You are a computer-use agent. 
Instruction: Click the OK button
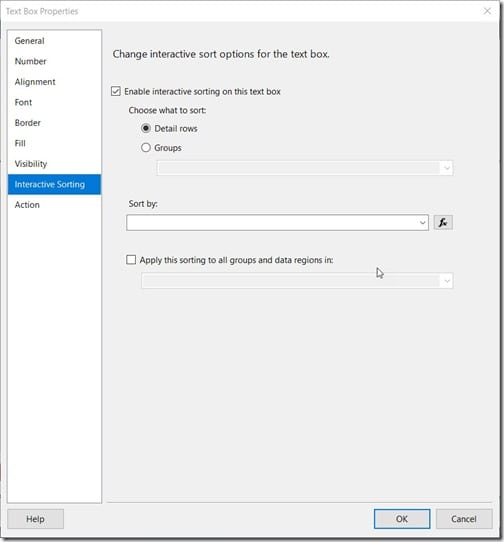click(402, 519)
